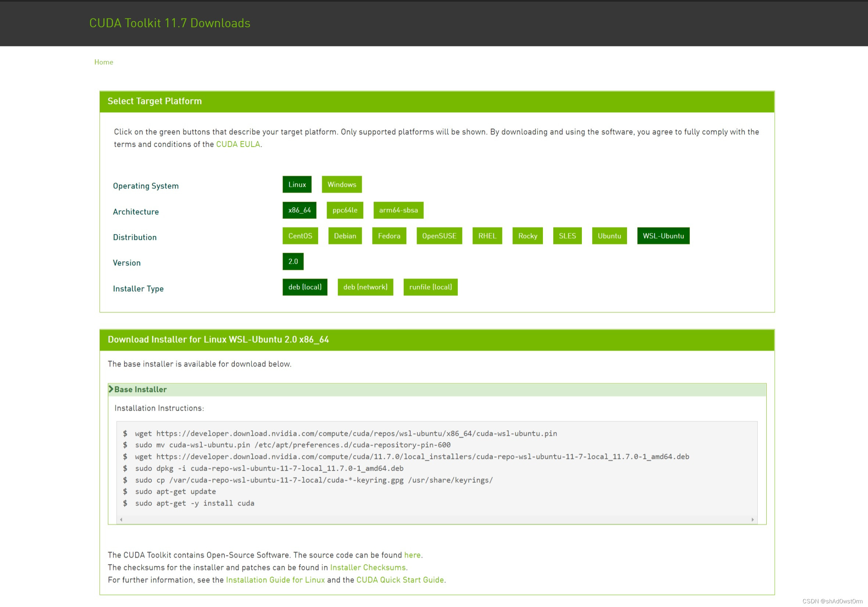The width and height of the screenshot is (868, 607).
Task: Click the code box right scroll arrow
Action: pos(752,520)
